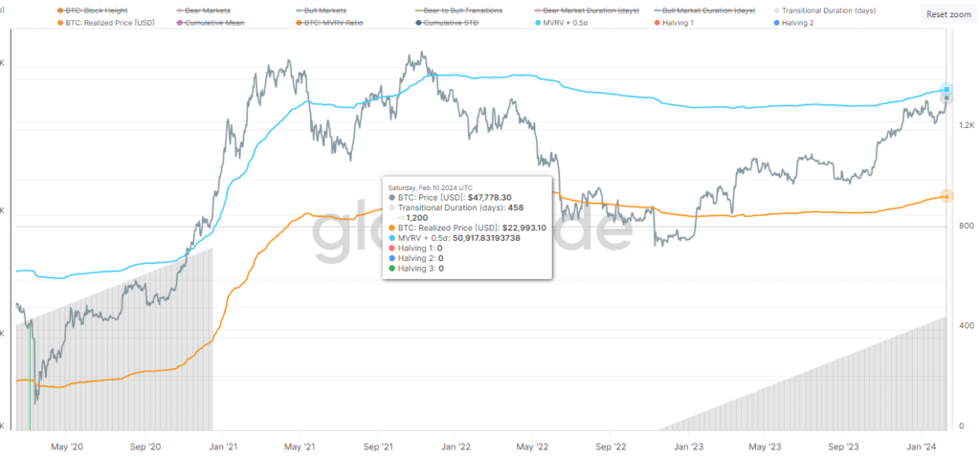Click the Jan '22 x-axis label
The width and height of the screenshot is (980, 457).
click(456, 446)
